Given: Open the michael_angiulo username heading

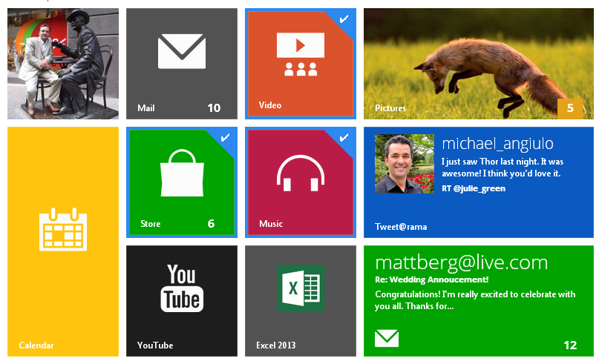Looking at the screenshot, I should point(497,144).
